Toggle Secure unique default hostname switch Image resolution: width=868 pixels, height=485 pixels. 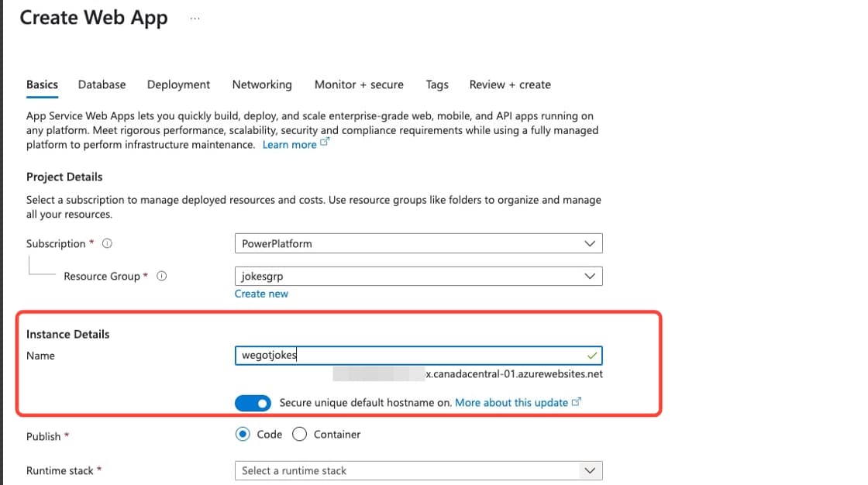click(x=253, y=403)
